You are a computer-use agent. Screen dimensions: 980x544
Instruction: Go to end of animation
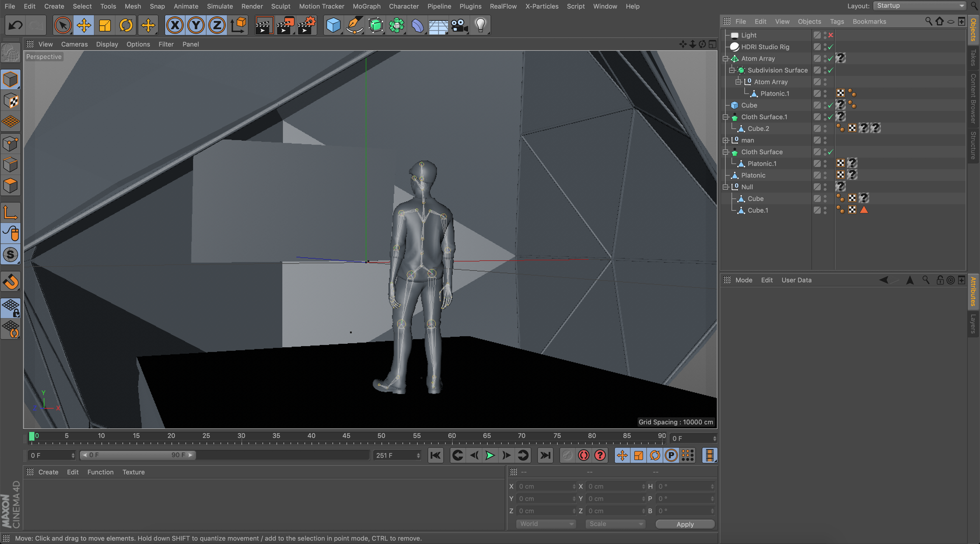(x=545, y=455)
